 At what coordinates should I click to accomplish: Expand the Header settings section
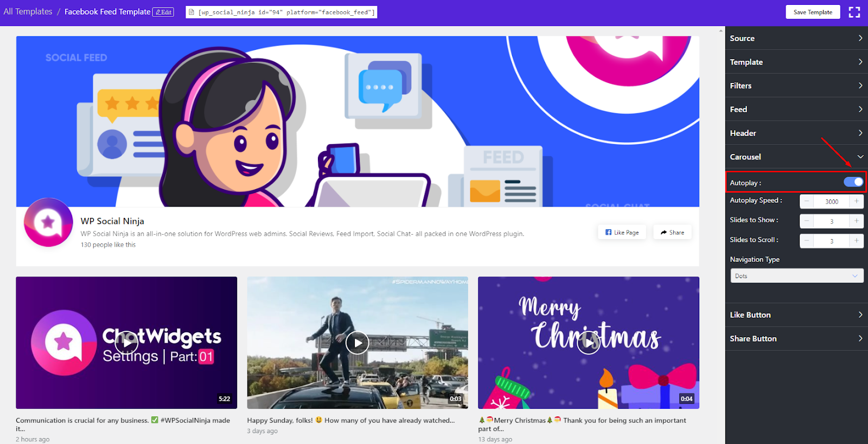(x=796, y=133)
